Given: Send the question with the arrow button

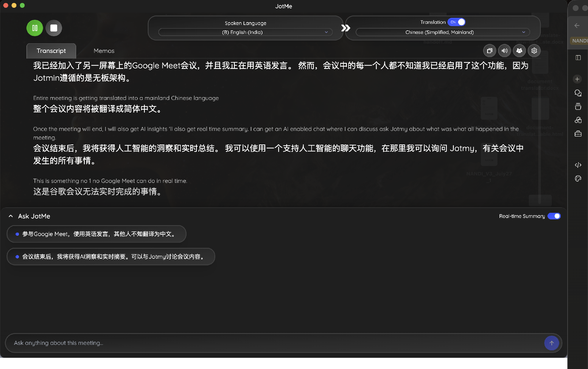Looking at the screenshot, I should (552, 343).
